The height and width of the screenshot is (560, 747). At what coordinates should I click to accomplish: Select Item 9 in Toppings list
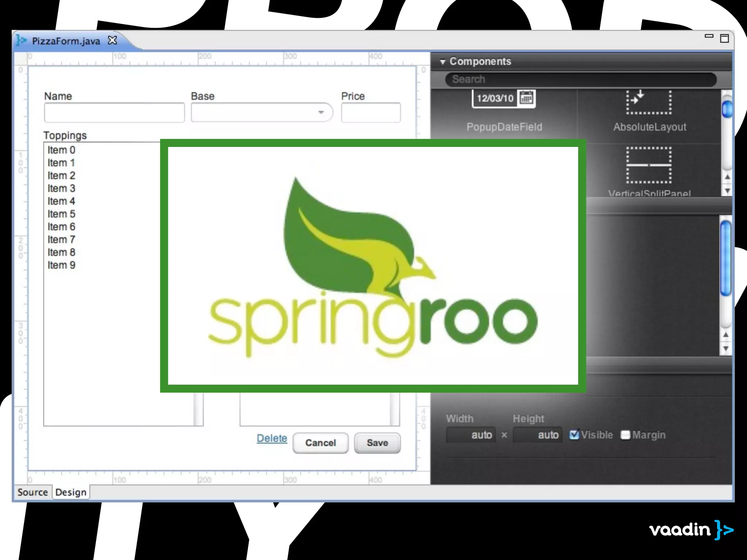[61, 265]
